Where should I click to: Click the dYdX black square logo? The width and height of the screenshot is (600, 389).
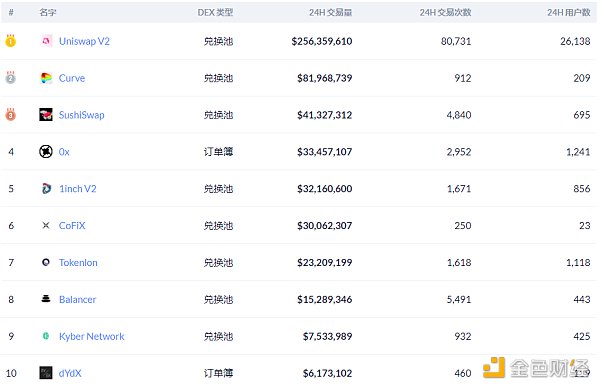(x=46, y=373)
